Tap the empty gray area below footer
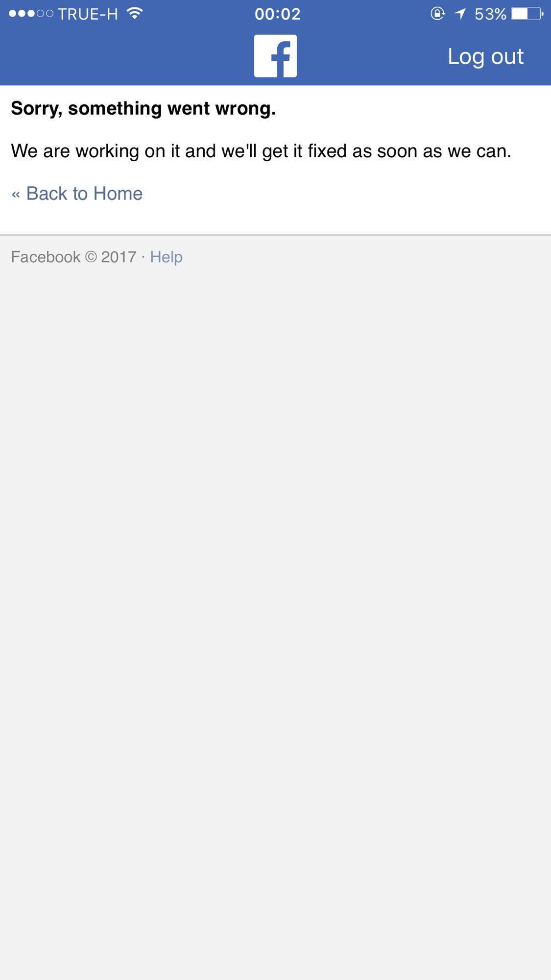Screen dimensions: 551x980 pyautogui.click(x=275, y=622)
